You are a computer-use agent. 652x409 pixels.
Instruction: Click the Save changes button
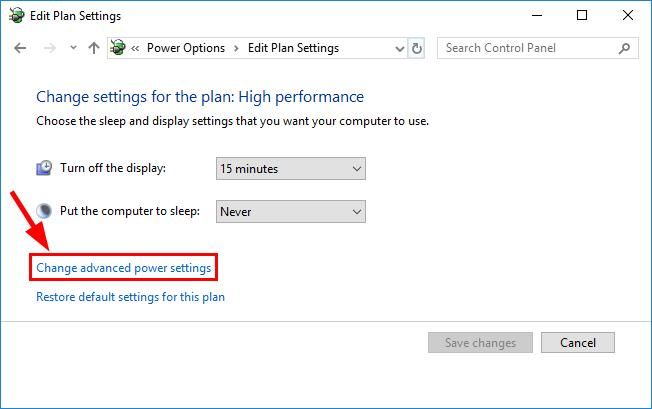click(x=480, y=343)
